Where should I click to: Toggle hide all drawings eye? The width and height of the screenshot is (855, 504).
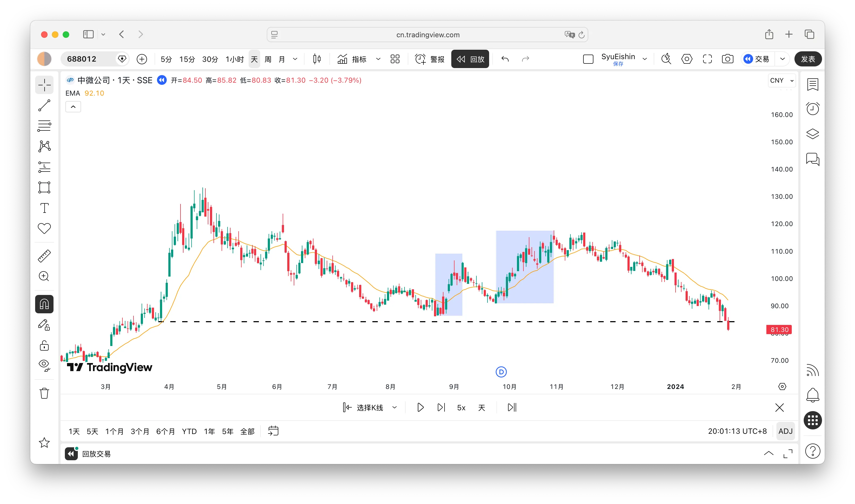point(44,365)
